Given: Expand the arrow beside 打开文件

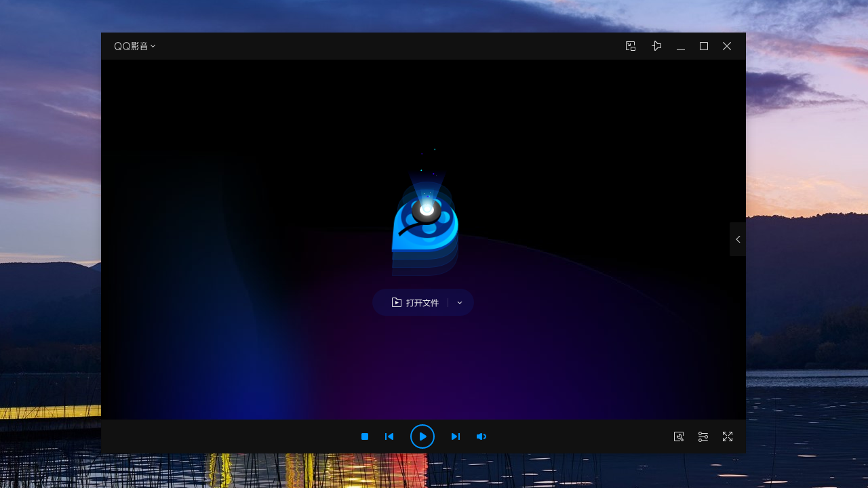Looking at the screenshot, I should tap(460, 303).
